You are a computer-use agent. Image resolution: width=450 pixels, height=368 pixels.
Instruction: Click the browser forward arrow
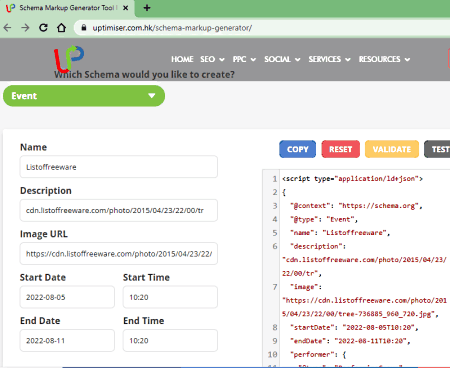coord(25,28)
